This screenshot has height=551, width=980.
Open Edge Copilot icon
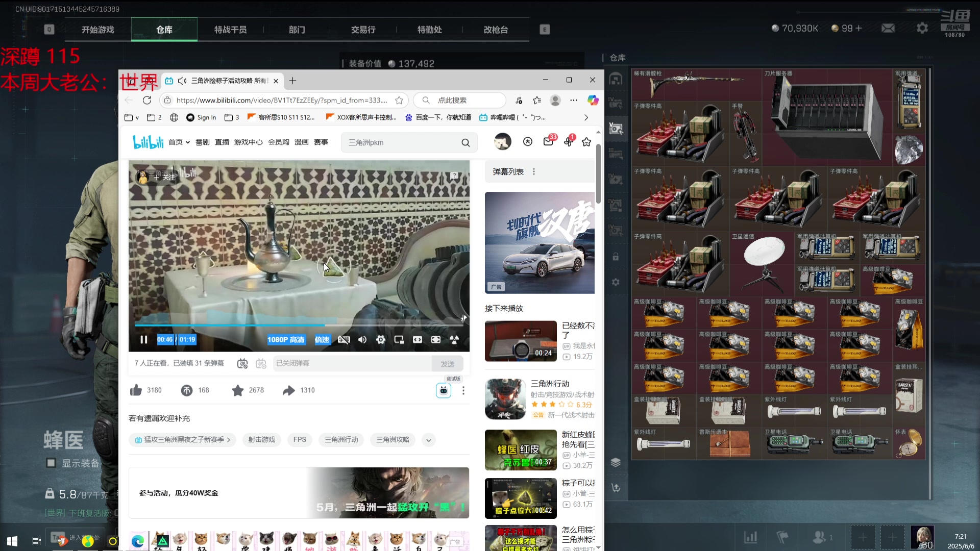click(x=593, y=101)
